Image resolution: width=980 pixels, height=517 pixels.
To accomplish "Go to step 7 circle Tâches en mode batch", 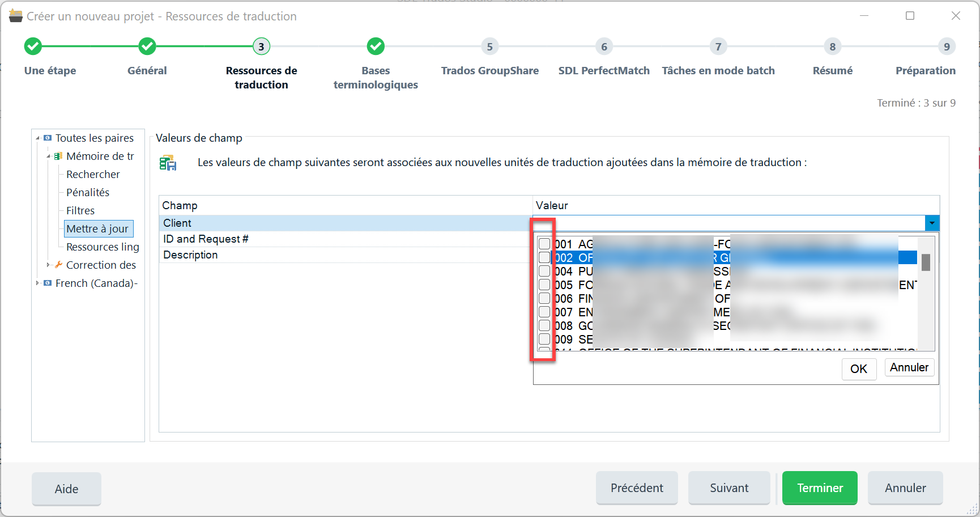I will click(x=718, y=46).
